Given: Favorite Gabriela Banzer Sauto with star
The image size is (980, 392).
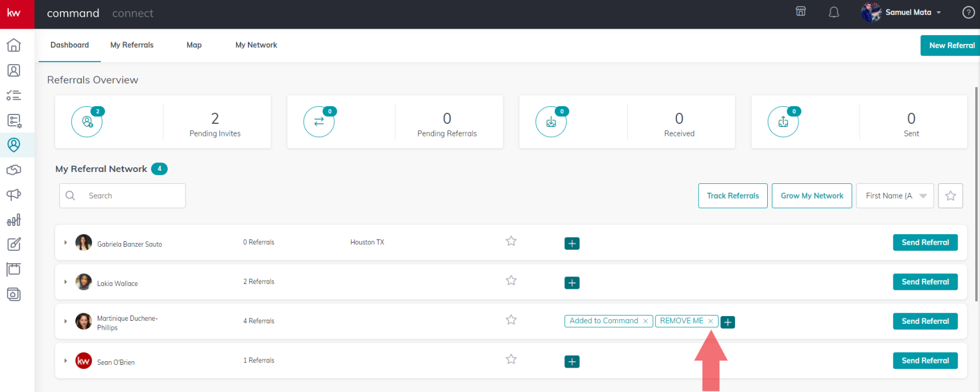Looking at the screenshot, I should (x=511, y=241).
